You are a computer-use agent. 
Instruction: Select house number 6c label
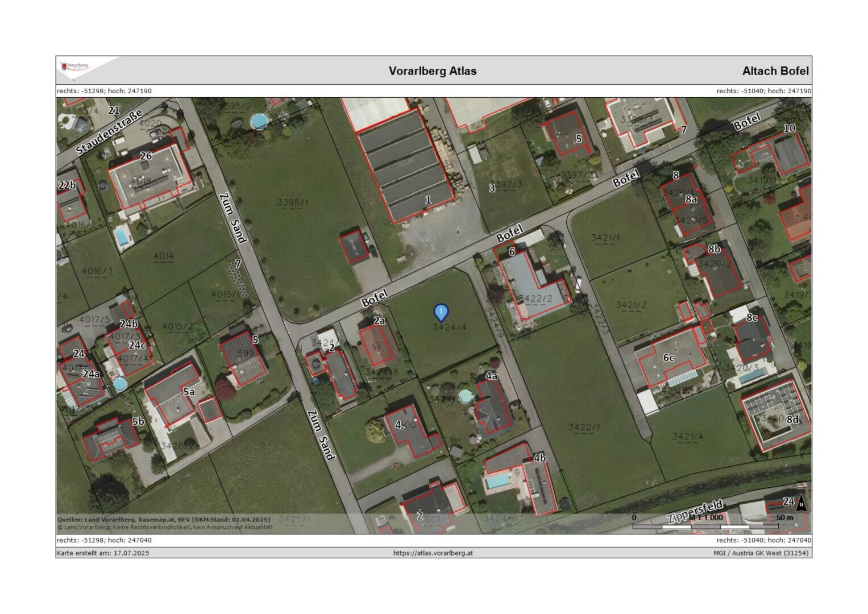[668, 358]
